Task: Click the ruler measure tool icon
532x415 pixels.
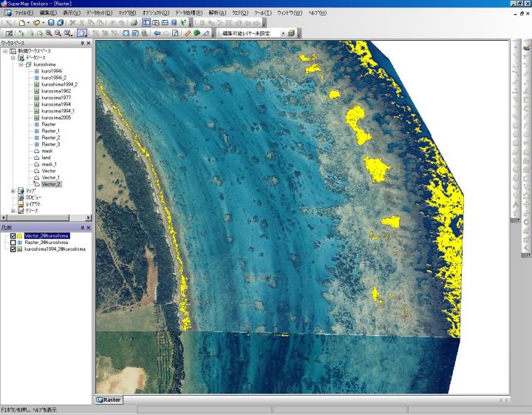Action: tap(188, 33)
